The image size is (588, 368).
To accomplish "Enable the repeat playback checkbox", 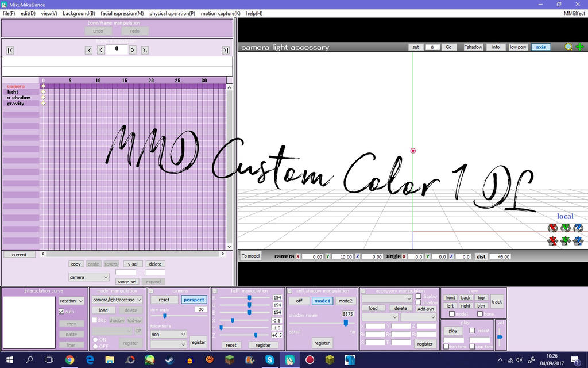I will click(472, 331).
